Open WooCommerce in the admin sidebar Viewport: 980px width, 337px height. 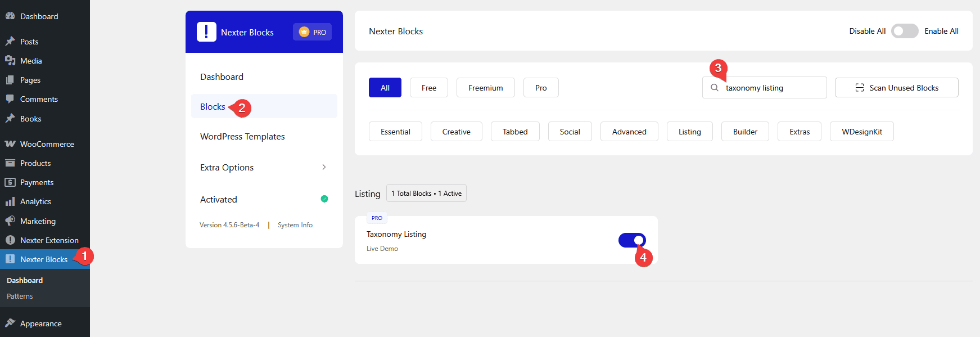click(x=45, y=144)
